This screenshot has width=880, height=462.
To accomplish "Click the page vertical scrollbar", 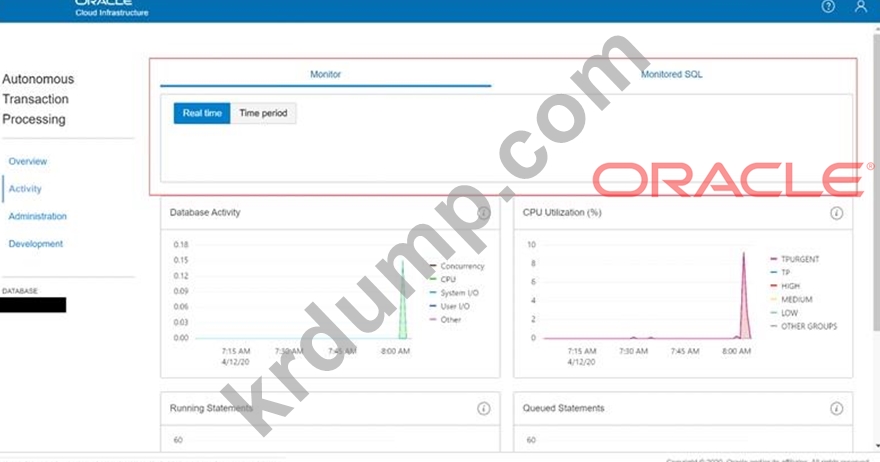I will (877, 182).
